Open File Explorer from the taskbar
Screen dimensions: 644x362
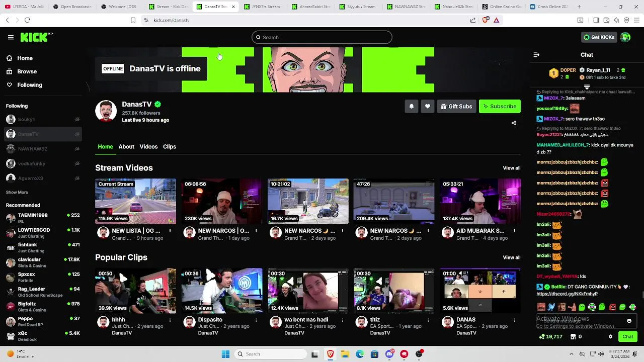(345, 354)
